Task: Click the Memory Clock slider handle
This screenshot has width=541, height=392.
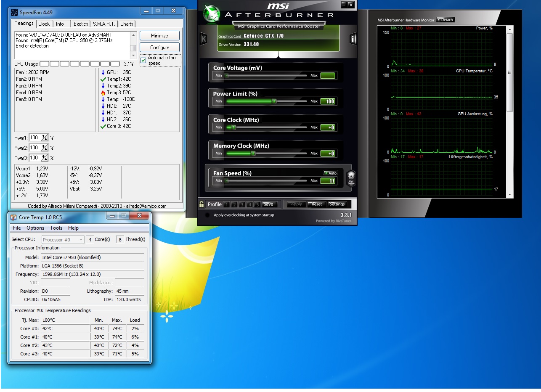Action: (x=253, y=154)
